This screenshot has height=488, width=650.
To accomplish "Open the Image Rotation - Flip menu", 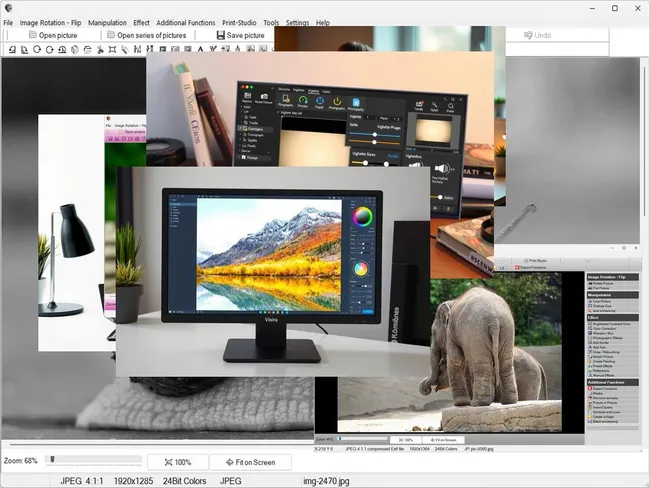I will click(x=51, y=23).
